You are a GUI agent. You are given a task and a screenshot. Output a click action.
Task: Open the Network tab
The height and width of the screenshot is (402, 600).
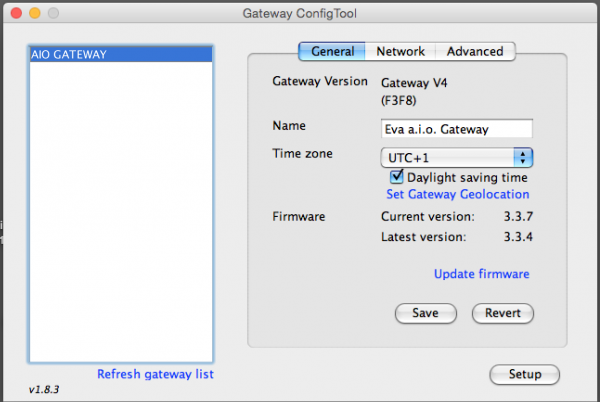pos(400,51)
